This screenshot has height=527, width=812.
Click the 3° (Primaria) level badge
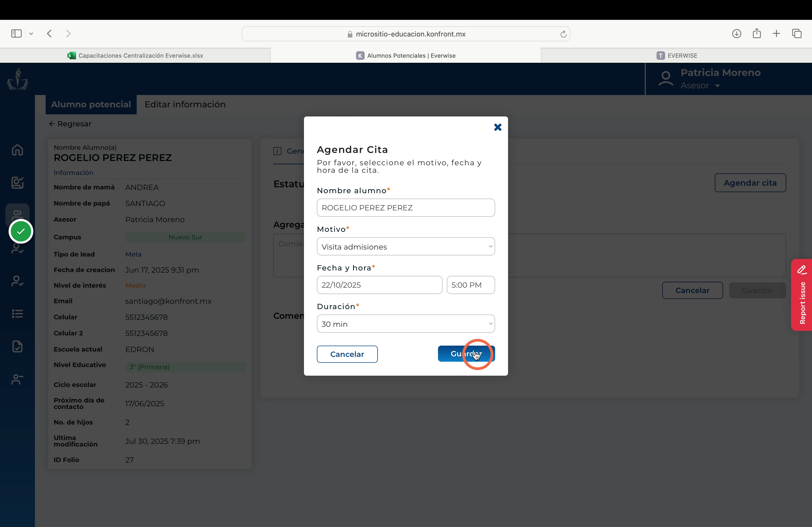point(185,367)
